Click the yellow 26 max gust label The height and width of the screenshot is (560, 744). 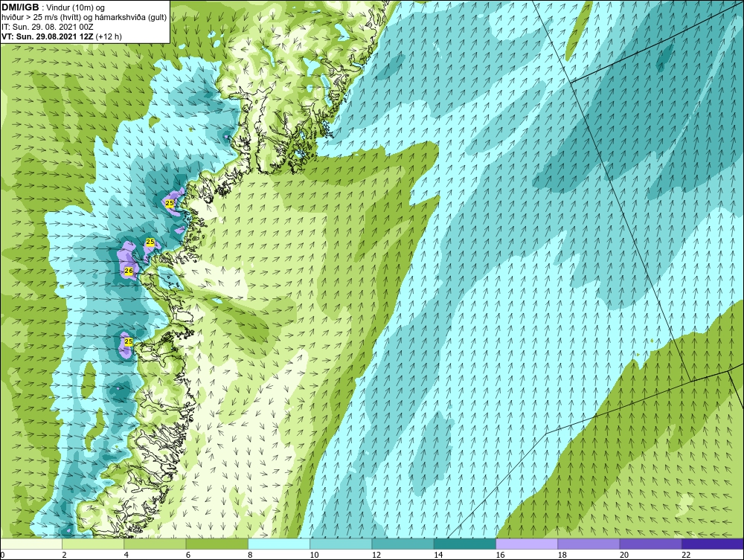(128, 271)
